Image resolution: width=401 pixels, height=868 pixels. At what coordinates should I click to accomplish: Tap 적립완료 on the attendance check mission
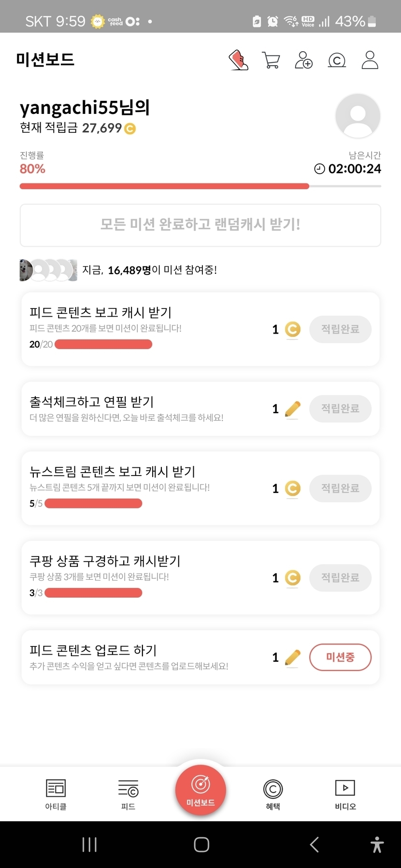coord(340,409)
